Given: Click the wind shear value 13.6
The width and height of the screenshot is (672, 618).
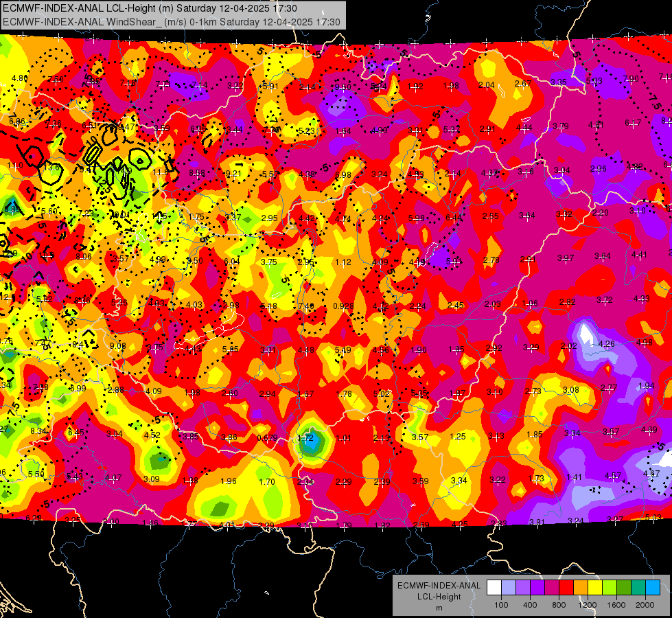Looking at the screenshot, I should pos(51,168).
